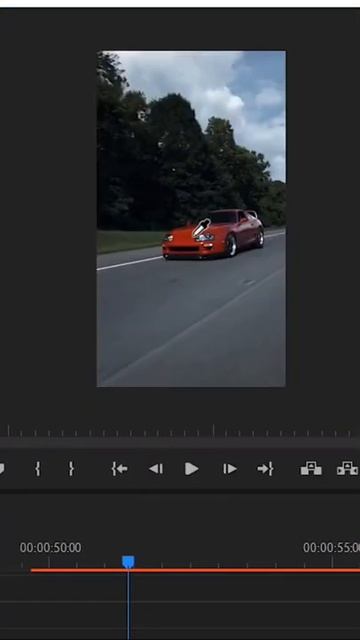The image size is (360, 640).
Task: Click the blue timeline playhead marker
Action: point(128,562)
